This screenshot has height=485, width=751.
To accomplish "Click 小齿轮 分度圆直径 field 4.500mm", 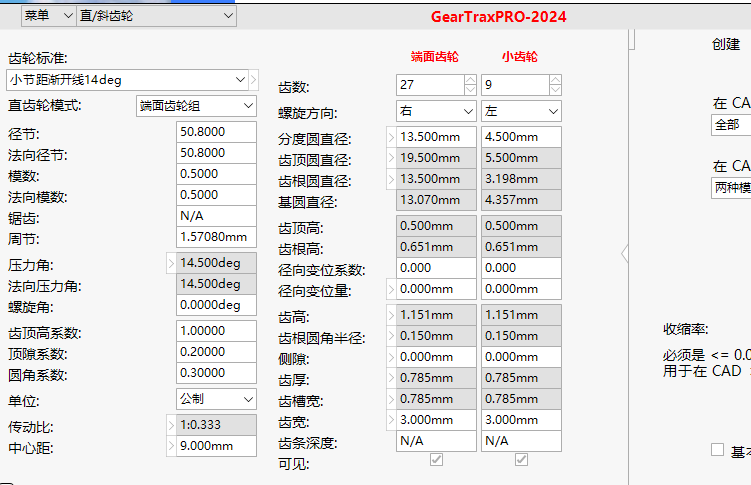I will tap(521, 137).
